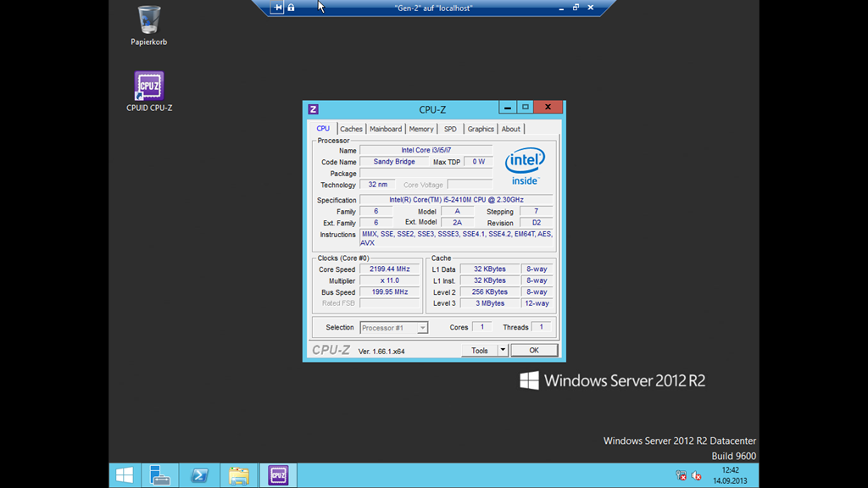The width and height of the screenshot is (868, 488).
Task: Minimize the CPU-Z window
Action: (508, 108)
